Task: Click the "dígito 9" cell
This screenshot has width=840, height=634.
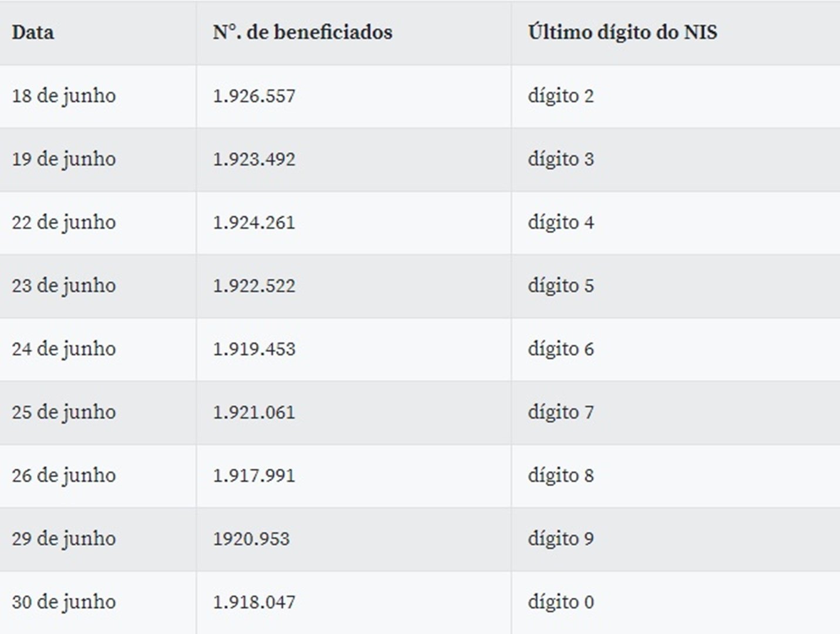Action: tap(561, 539)
